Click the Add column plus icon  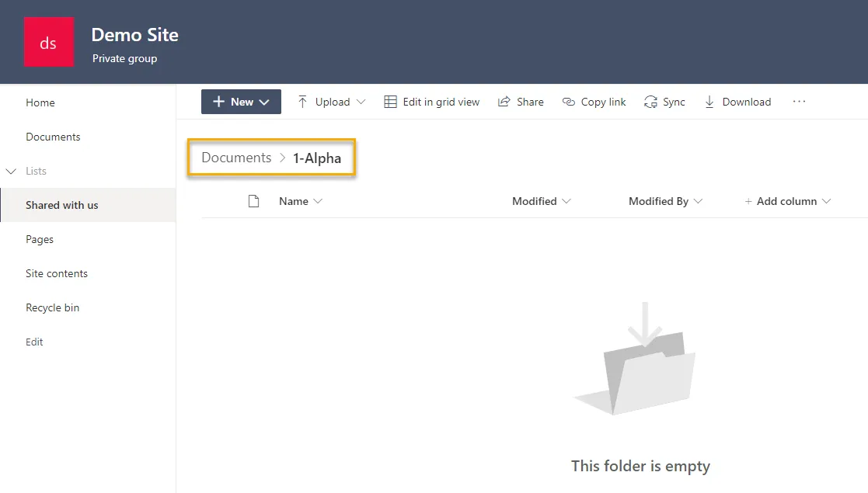click(748, 201)
